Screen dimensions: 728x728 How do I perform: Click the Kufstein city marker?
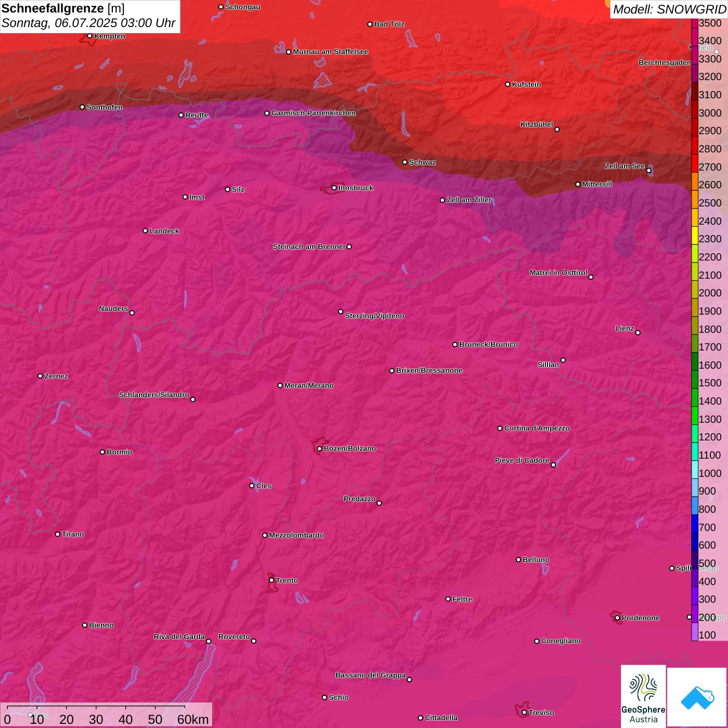click(508, 84)
